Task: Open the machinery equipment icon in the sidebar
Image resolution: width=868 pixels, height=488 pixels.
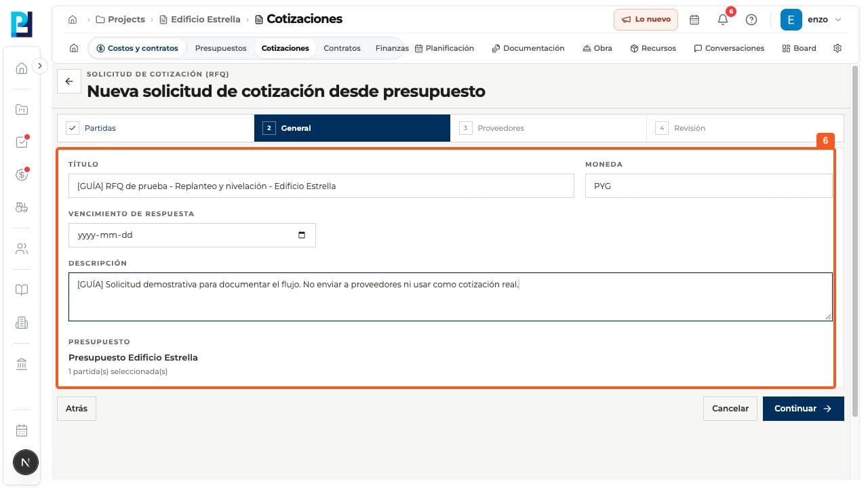Action: click(x=22, y=208)
